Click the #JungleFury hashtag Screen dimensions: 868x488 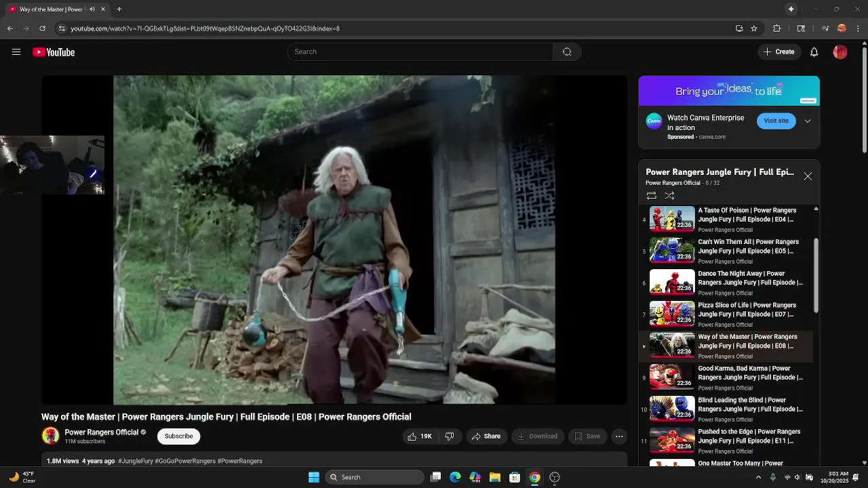[x=136, y=461]
